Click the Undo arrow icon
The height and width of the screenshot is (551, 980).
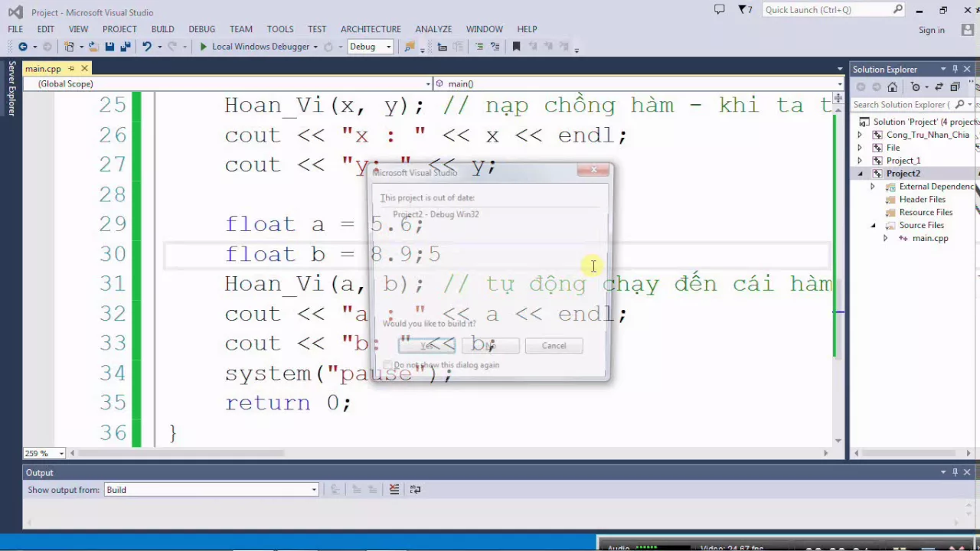tap(147, 47)
